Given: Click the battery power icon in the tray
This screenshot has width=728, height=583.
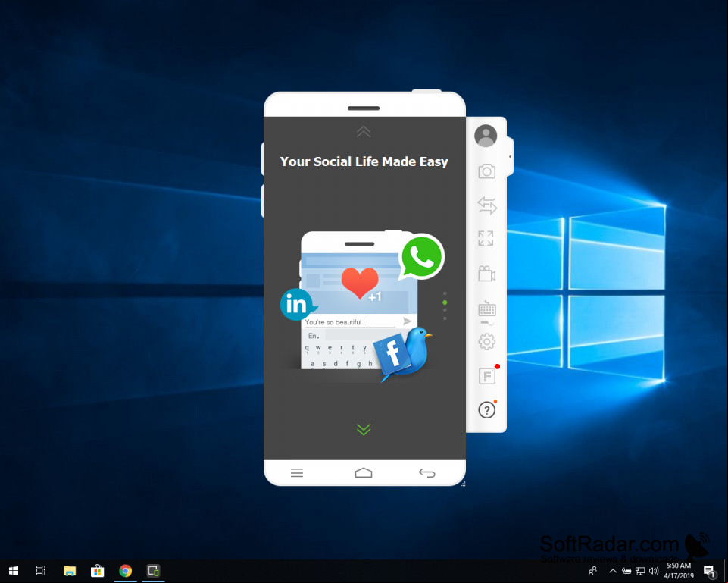Looking at the screenshot, I should coord(626,571).
